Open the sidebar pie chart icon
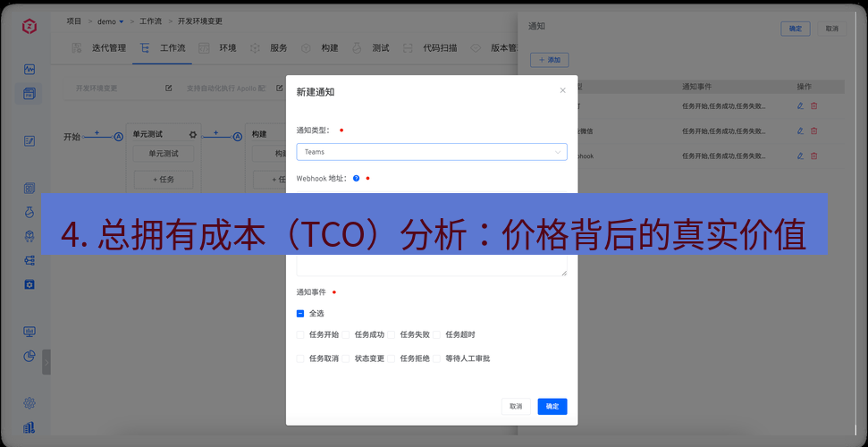Image resolution: width=868 pixels, height=447 pixels. click(x=29, y=356)
